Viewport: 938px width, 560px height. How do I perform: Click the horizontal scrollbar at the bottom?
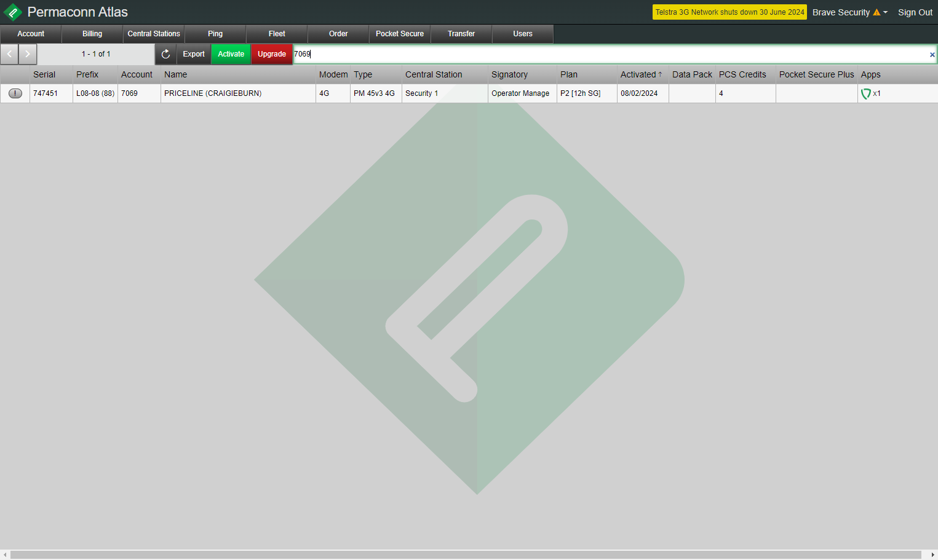point(466,555)
